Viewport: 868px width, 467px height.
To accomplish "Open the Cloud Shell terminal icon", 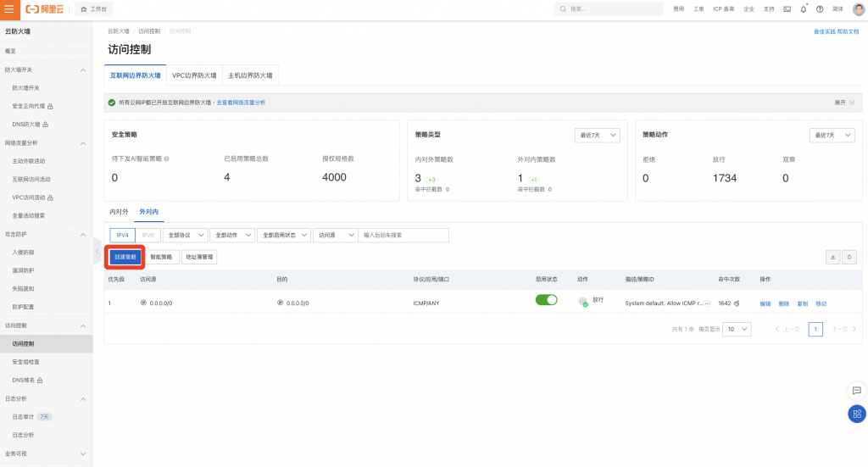I will tap(787, 9).
